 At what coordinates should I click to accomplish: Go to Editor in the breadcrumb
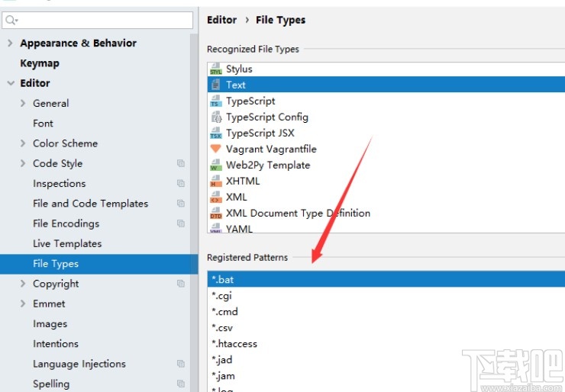(x=221, y=20)
